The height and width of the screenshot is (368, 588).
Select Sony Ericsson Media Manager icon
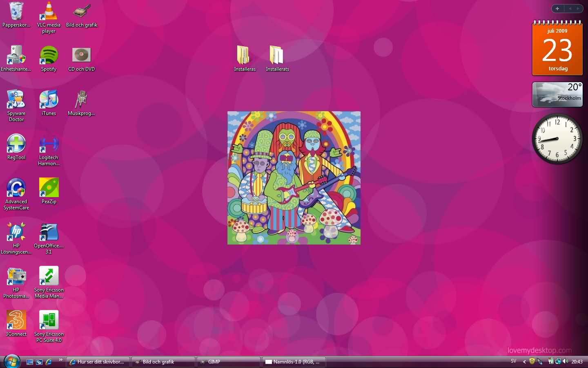tap(49, 282)
